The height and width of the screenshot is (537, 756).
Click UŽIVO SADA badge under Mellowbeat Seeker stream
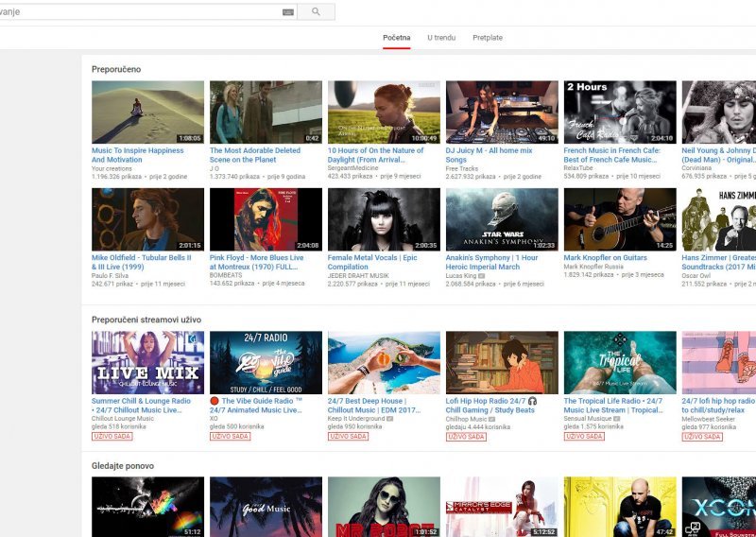point(702,436)
